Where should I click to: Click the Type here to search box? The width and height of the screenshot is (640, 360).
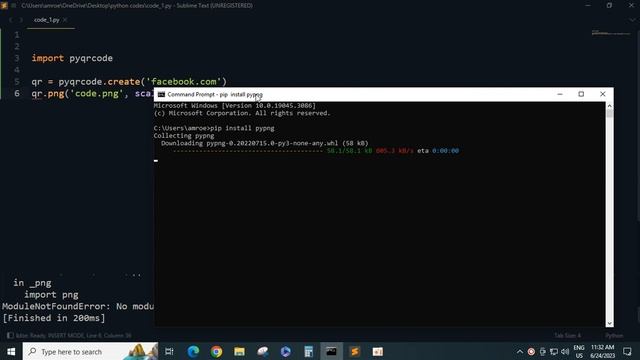(x=90, y=351)
